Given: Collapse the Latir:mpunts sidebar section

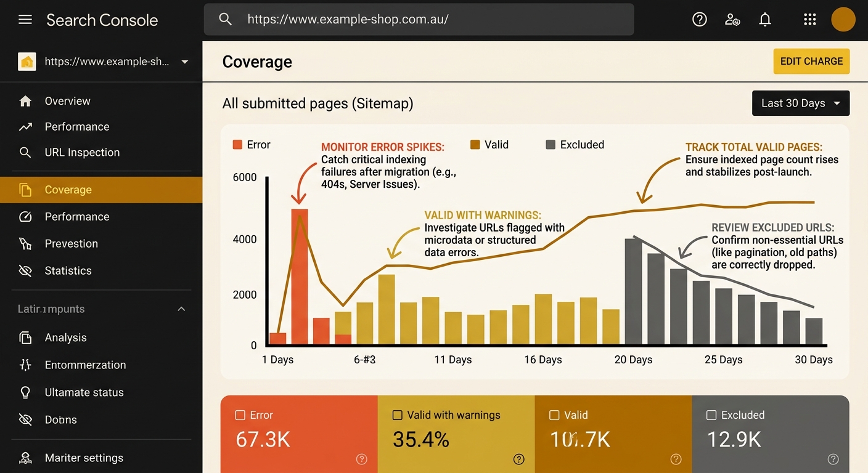Looking at the screenshot, I should tap(181, 309).
